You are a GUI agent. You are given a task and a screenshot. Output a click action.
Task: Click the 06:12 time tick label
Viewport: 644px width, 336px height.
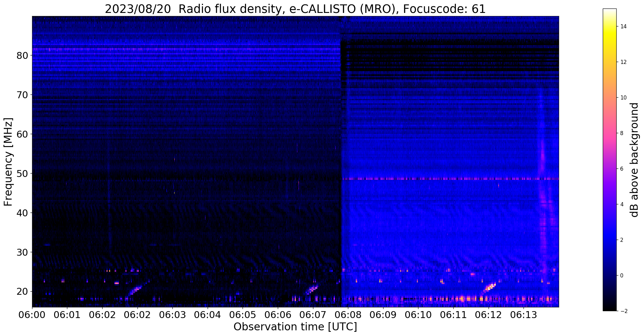pos(488,315)
